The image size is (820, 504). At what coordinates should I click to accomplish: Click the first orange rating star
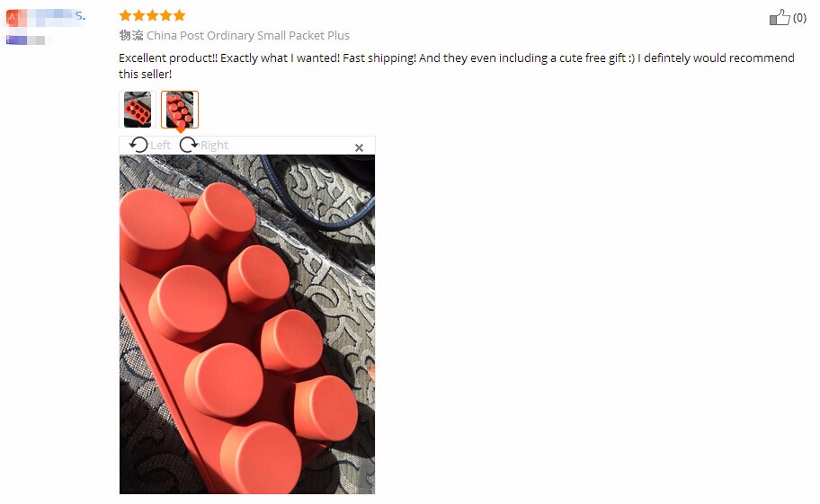[x=125, y=15]
